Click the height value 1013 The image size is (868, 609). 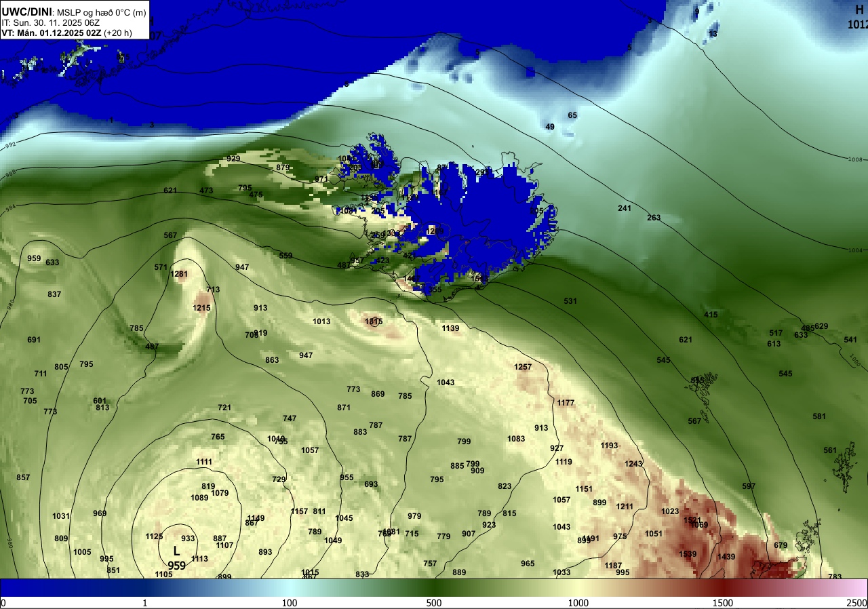click(321, 321)
